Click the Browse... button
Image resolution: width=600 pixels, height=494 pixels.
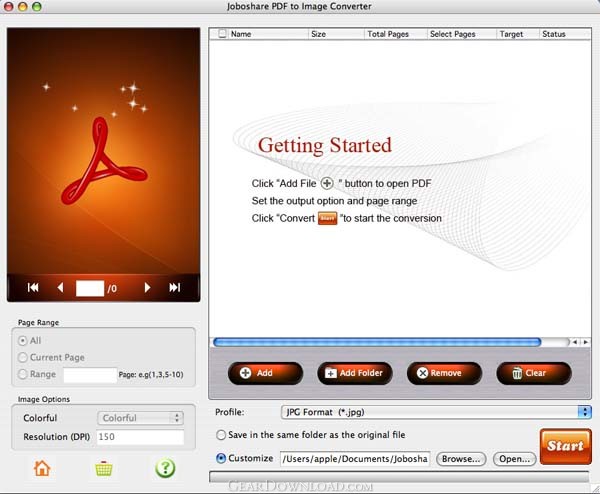pos(461,459)
